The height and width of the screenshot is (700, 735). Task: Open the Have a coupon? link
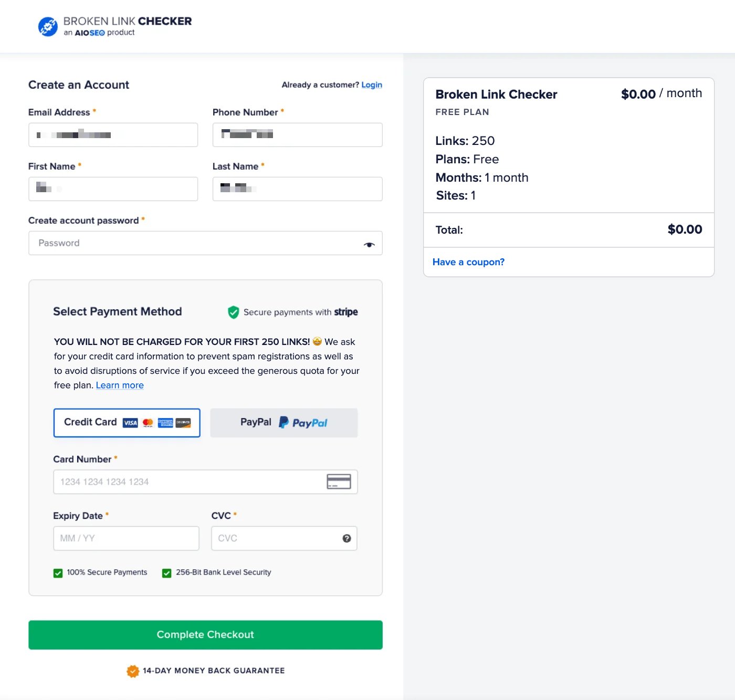click(x=468, y=262)
